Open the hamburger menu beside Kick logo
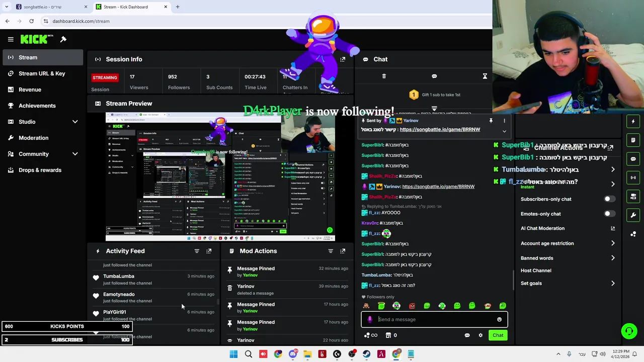The image size is (644, 362). click(11, 39)
